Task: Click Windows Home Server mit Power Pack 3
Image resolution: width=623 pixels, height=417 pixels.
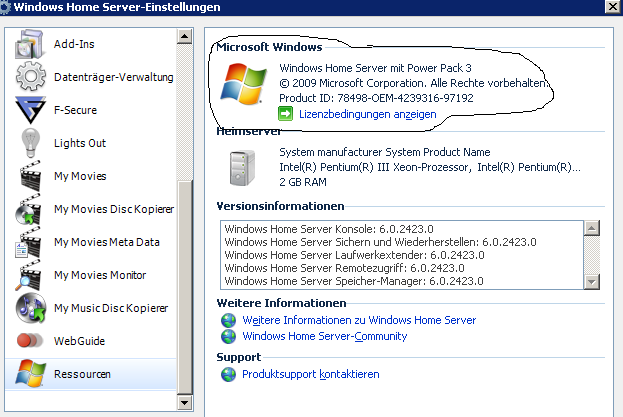Action: pyautogui.click(x=375, y=68)
